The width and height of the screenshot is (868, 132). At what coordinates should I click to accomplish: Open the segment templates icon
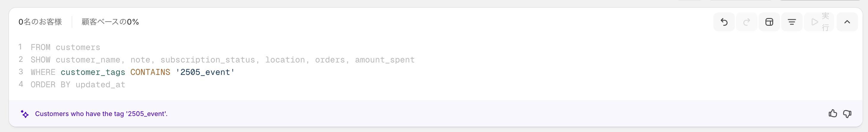pos(769,22)
